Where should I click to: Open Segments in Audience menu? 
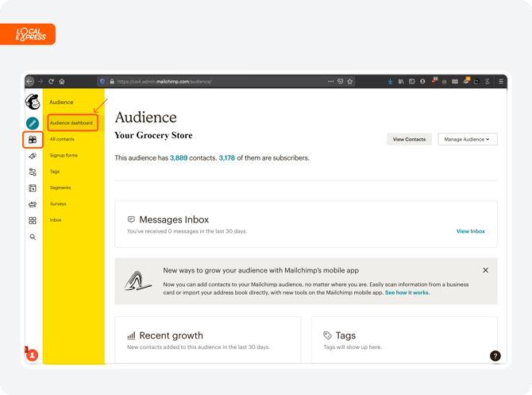pos(60,188)
